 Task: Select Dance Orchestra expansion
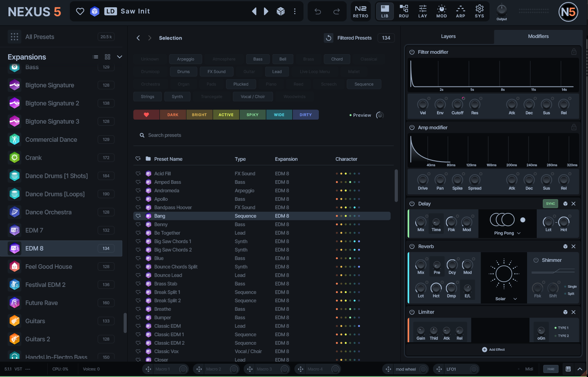(61, 212)
